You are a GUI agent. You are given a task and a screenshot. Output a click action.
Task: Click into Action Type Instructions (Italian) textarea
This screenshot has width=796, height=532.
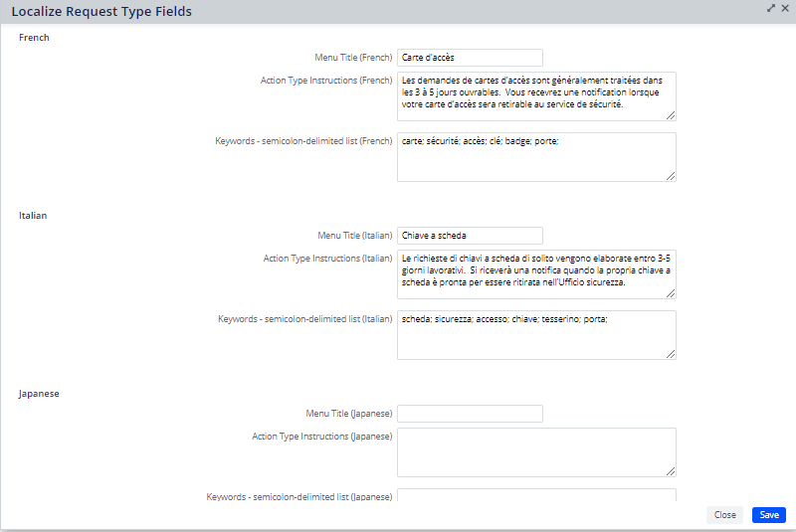click(x=536, y=274)
